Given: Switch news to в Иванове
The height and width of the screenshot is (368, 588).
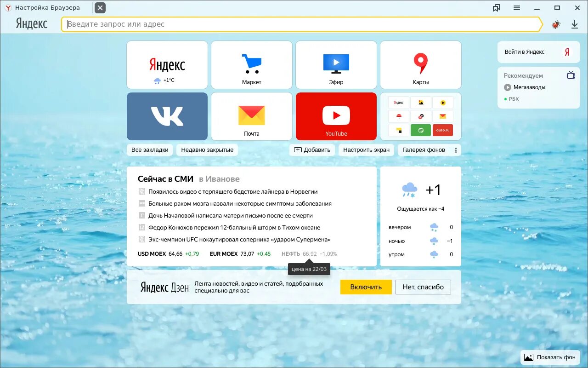Looking at the screenshot, I should (x=219, y=179).
